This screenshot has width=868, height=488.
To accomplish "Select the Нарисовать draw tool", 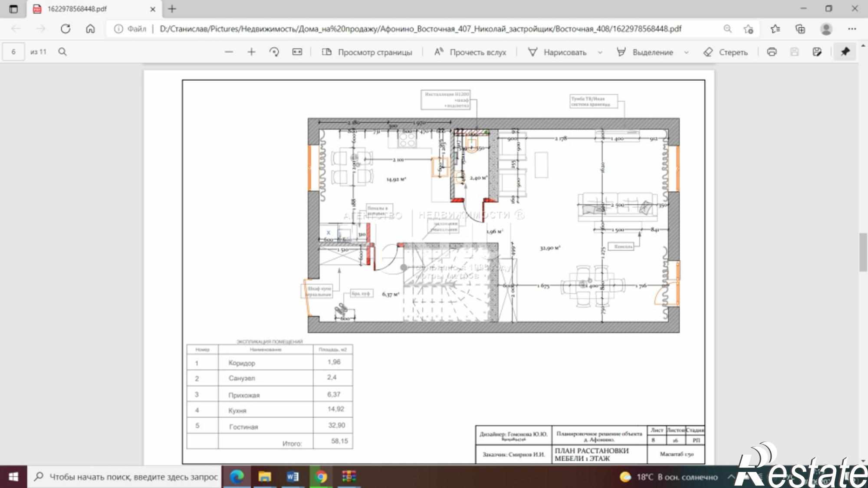I will click(x=557, y=52).
